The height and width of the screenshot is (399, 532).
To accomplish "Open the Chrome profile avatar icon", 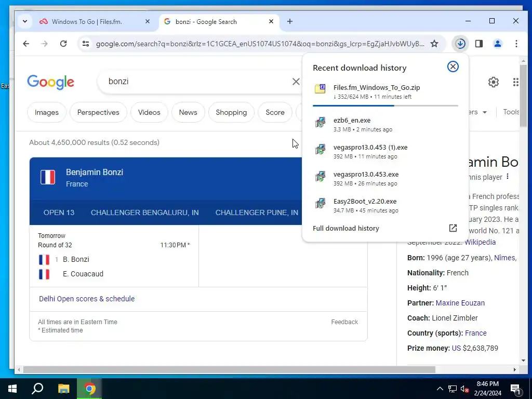I will click(x=497, y=44).
